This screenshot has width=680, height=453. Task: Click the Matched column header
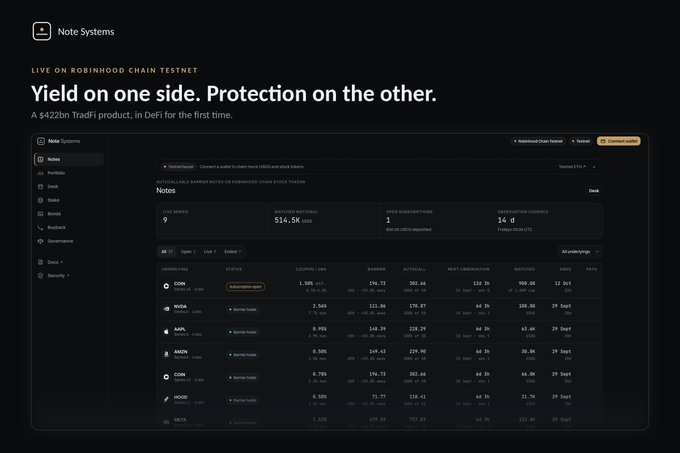coord(525,269)
